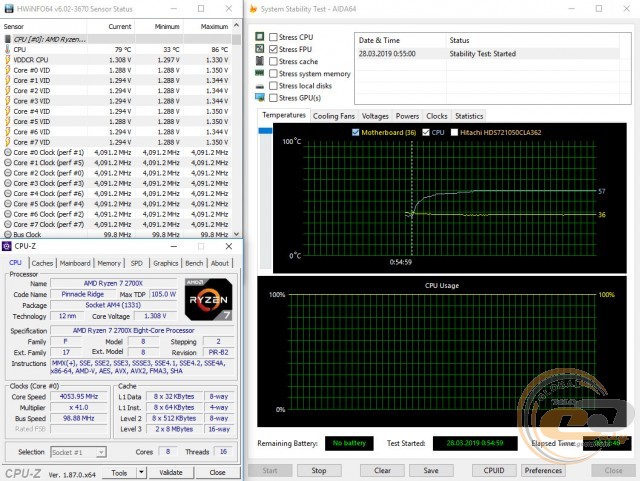Toggle CPU temperature graph checkbox

[x=426, y=132]
